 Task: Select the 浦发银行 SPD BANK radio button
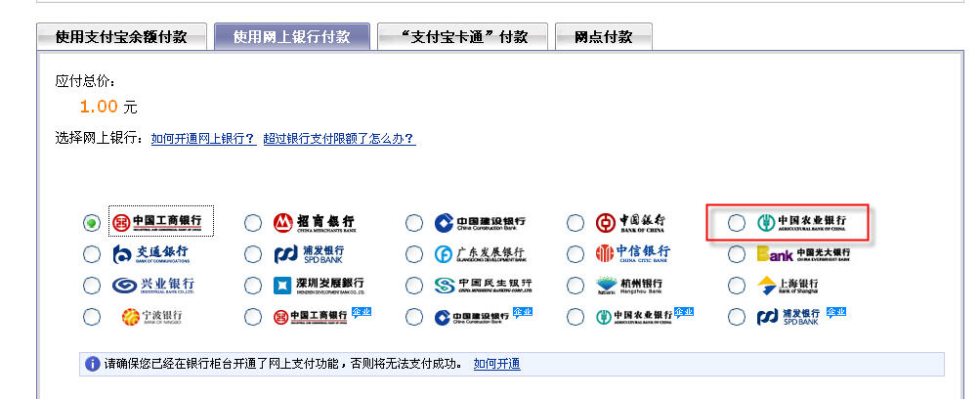point(253,254)
